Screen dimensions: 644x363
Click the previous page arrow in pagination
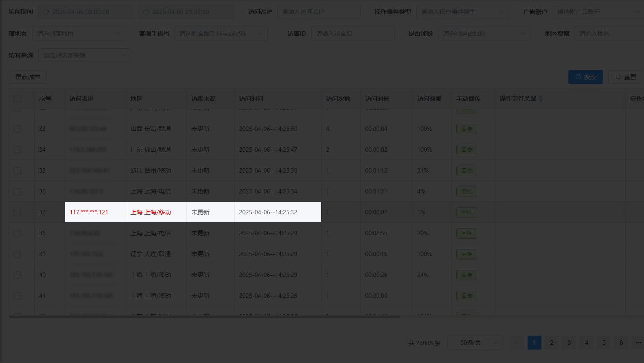tap(517, 343)
